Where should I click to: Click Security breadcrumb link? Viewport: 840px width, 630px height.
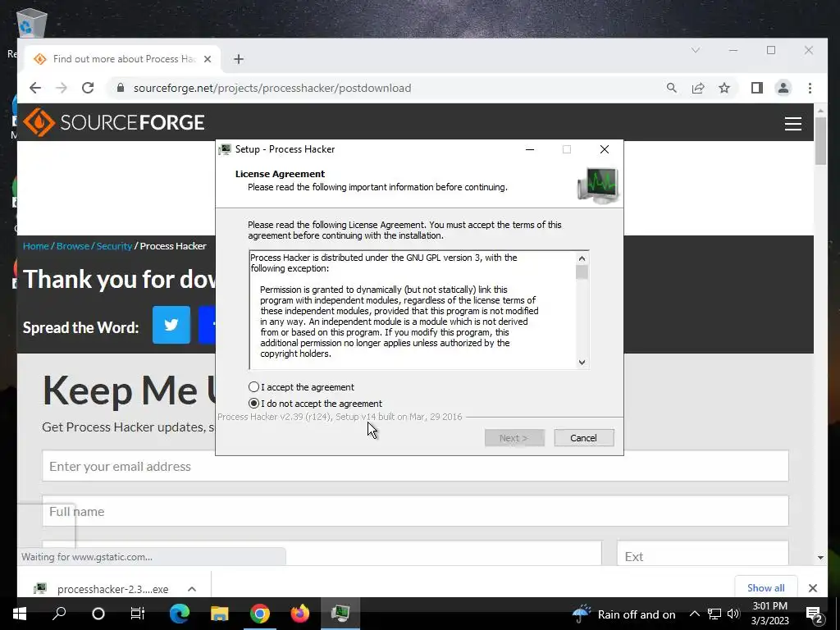114,246
